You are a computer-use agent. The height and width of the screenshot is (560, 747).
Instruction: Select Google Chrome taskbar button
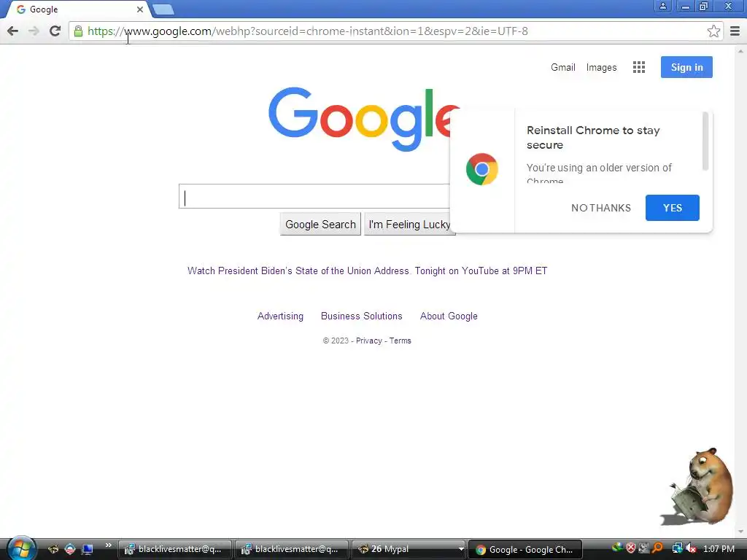(525, 550)
